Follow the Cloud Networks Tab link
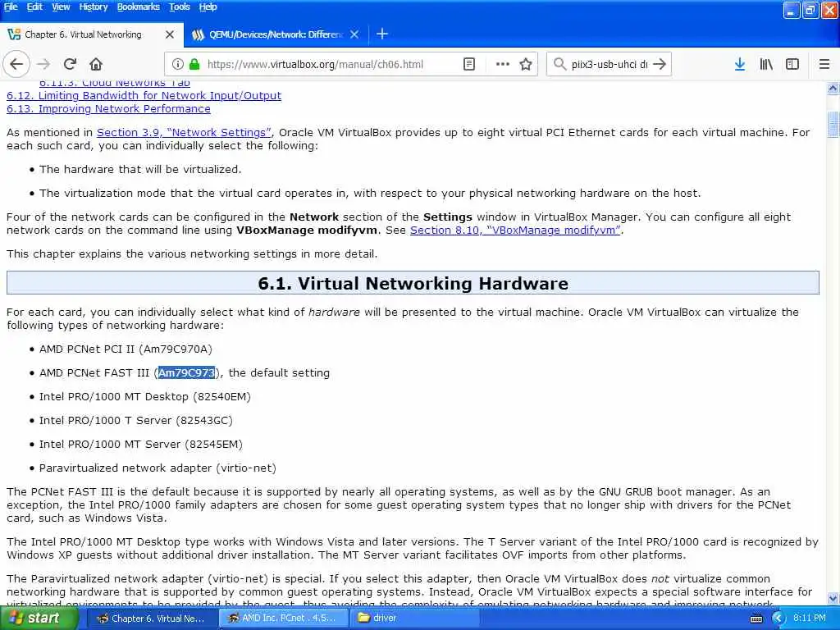840x630 pixels. pos(115,83)
